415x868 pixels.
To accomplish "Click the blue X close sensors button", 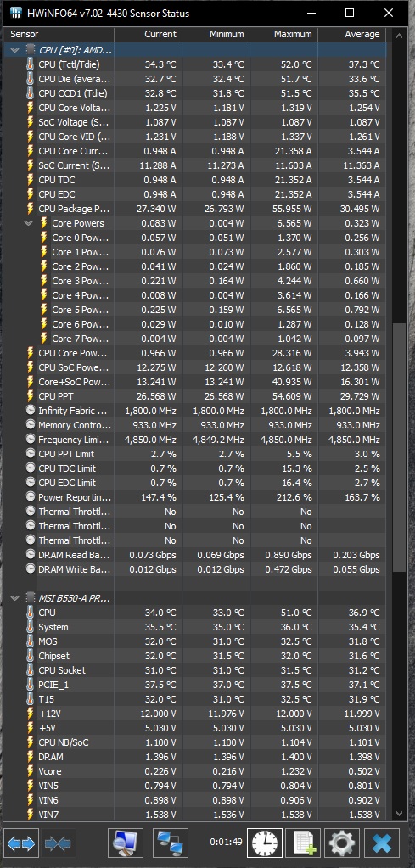I will coord(381,843).
